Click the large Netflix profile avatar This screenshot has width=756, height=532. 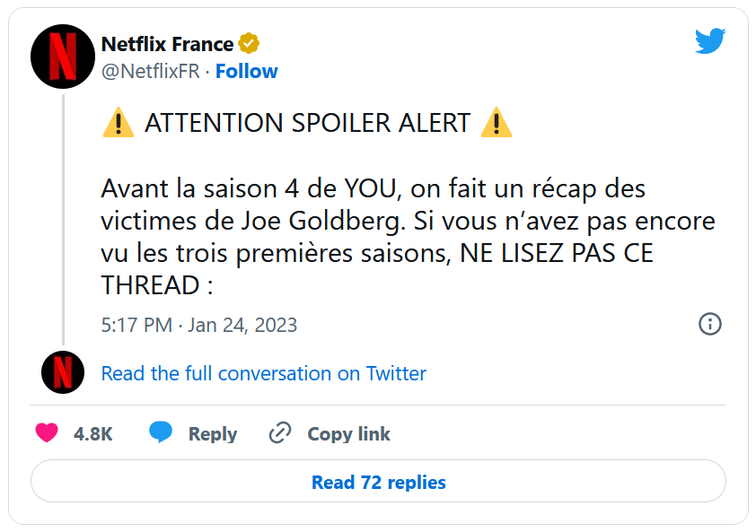click(x=63, y=56)
